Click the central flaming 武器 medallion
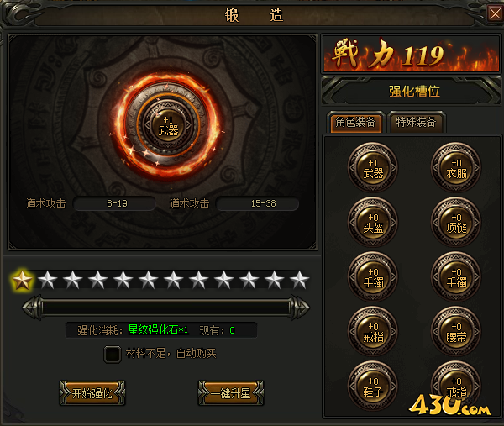Screen dimensions: 504x426 coord(168,125)
